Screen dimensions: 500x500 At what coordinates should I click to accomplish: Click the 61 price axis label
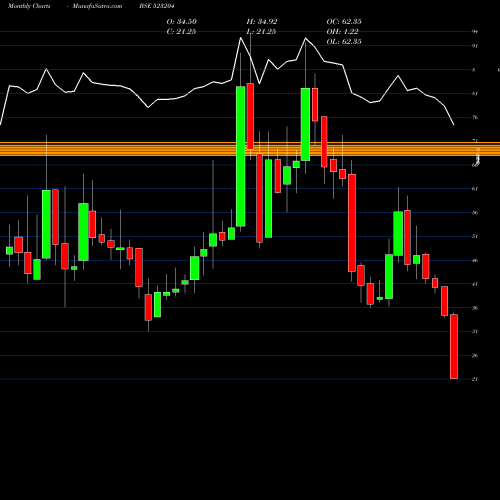click(x=475, y=189)
